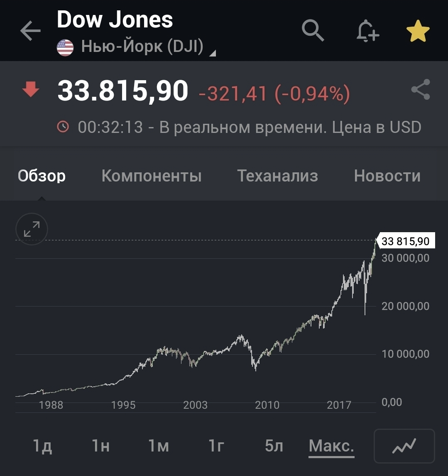The image size is (448, 476).
Task: Switch chart type with line-chart icon
Action: tap(404, 446)
